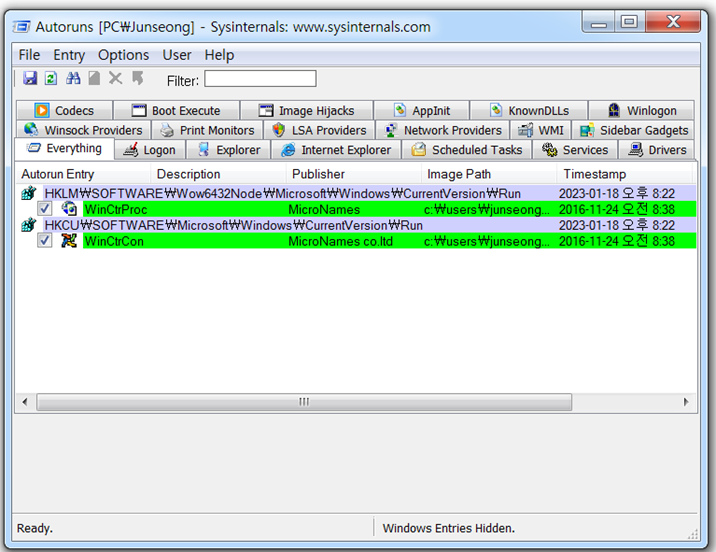This screenshot has width=716, height=552.
Task: Click the WinCtrProc entry icon
Action: 69,209
